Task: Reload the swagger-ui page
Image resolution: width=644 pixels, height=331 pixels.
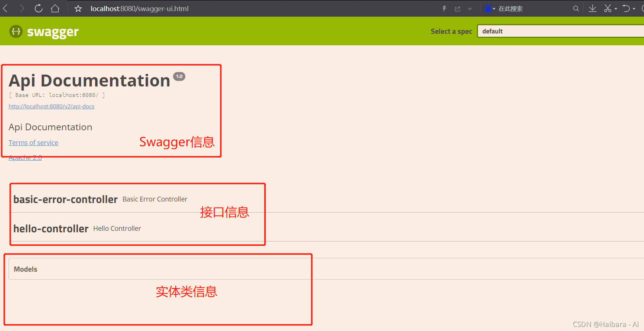Action: pos(39,9)
